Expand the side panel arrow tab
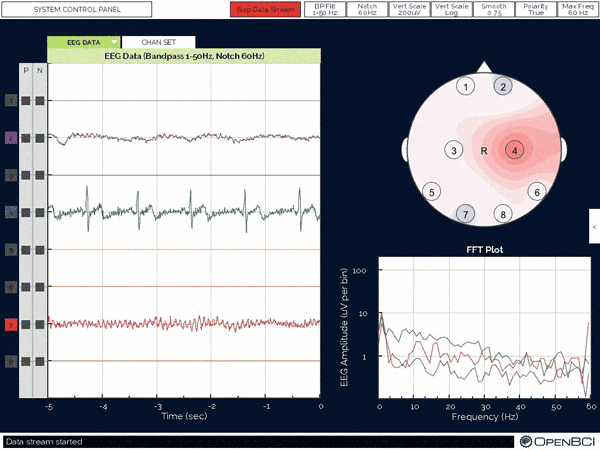 pyautogui.click(x=594, y=226)
